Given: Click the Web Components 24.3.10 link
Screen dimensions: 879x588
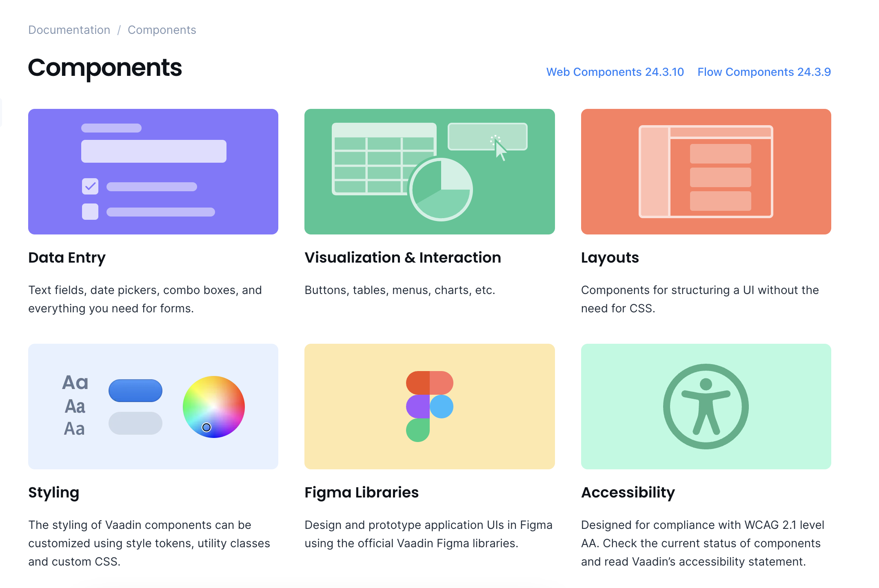Looking at the screenshot, I should [615, 72].
